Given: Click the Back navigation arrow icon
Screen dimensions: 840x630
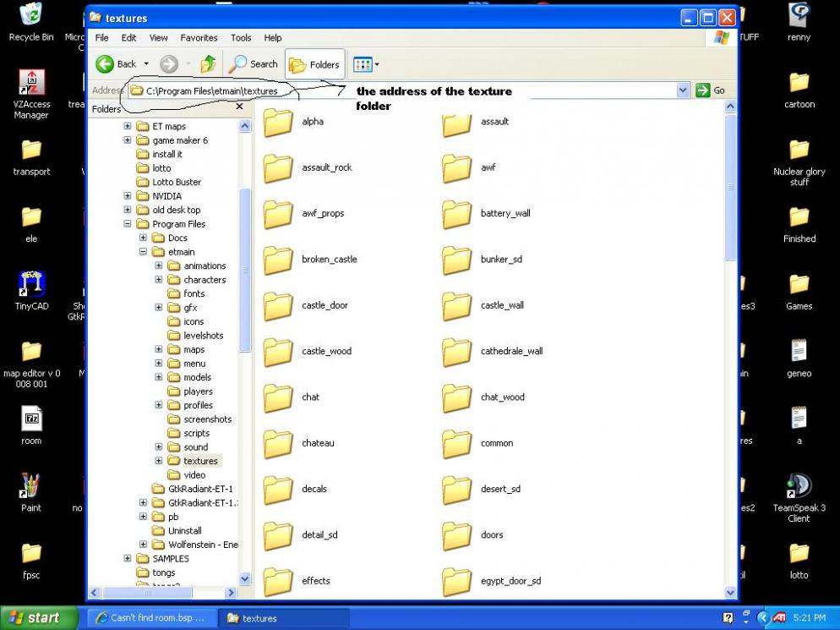Looking at the screenshot, I should click(106, 64).
